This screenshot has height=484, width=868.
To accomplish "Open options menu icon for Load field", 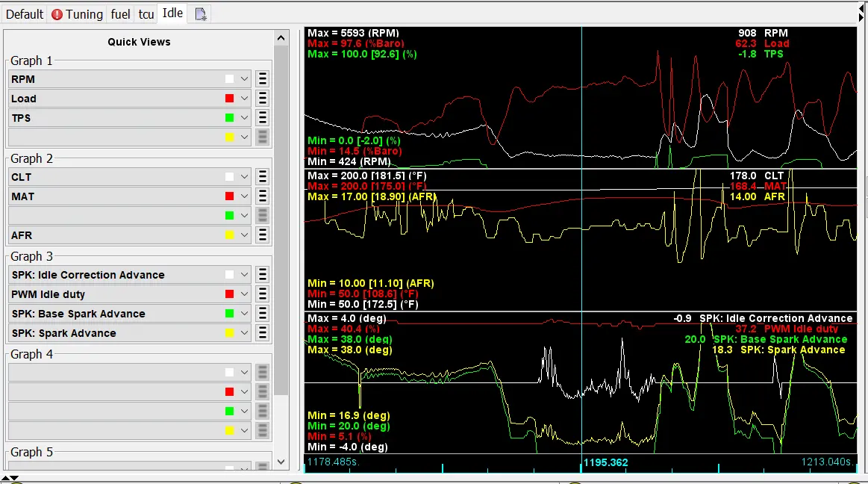I will [263, 99].
